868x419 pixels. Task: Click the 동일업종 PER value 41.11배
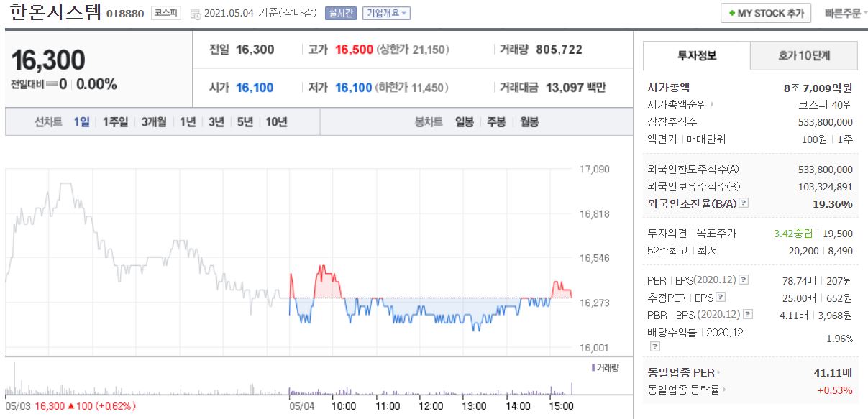833,373
